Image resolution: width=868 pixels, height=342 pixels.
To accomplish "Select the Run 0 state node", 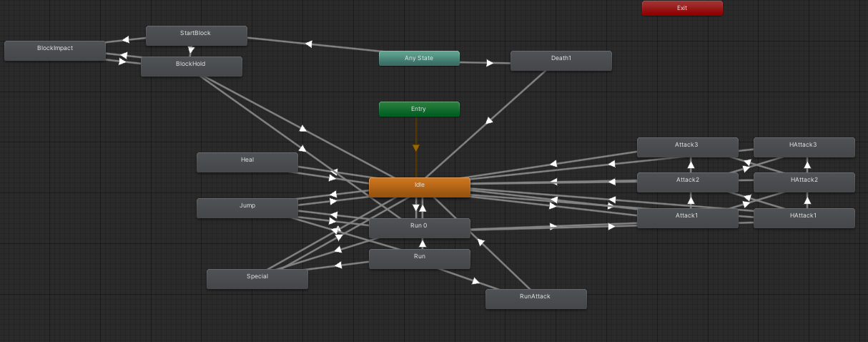I will 419,228.
